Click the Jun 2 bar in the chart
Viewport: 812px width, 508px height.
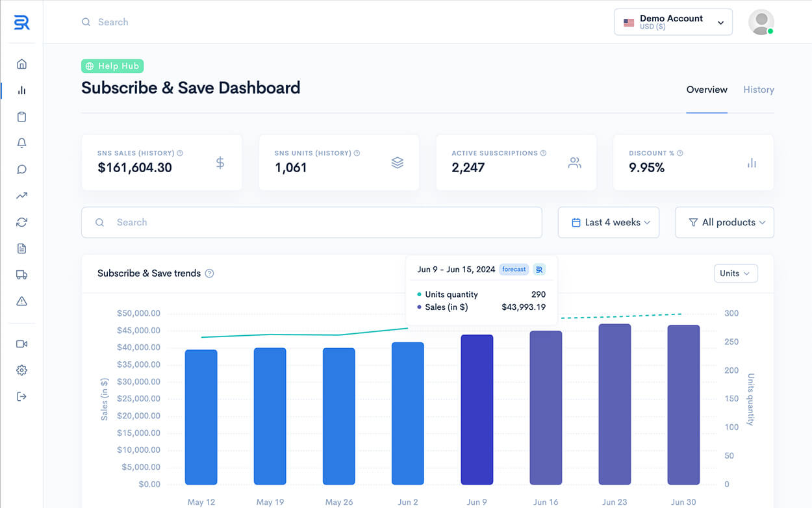click(x=408, y=413)
